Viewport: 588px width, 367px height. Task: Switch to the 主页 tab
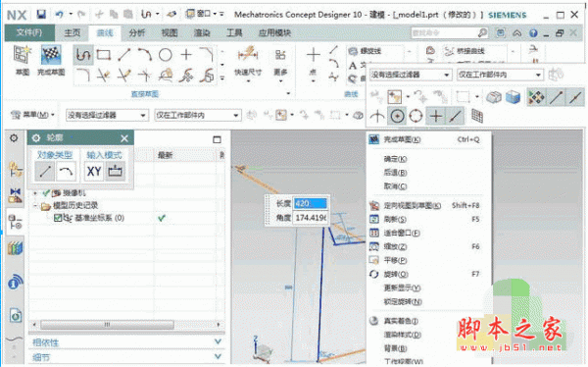click(x=72, y=33)
